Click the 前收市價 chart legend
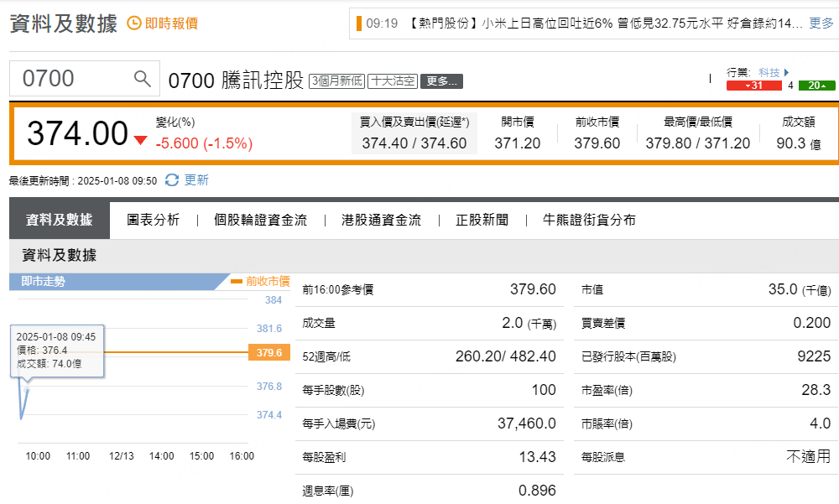The height and width of the screenshot is (504, 839). click(261, 282)
